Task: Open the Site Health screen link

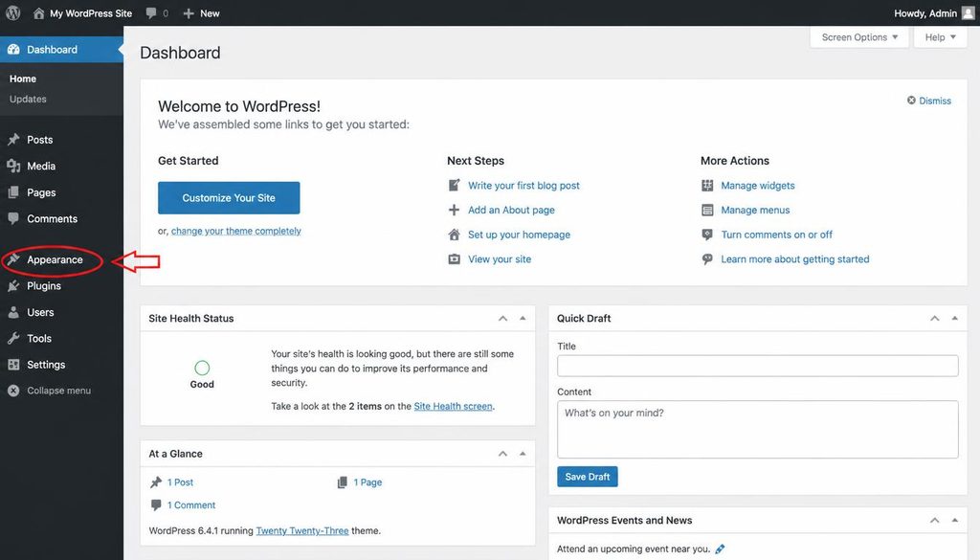Action: (x=453, y=406)
